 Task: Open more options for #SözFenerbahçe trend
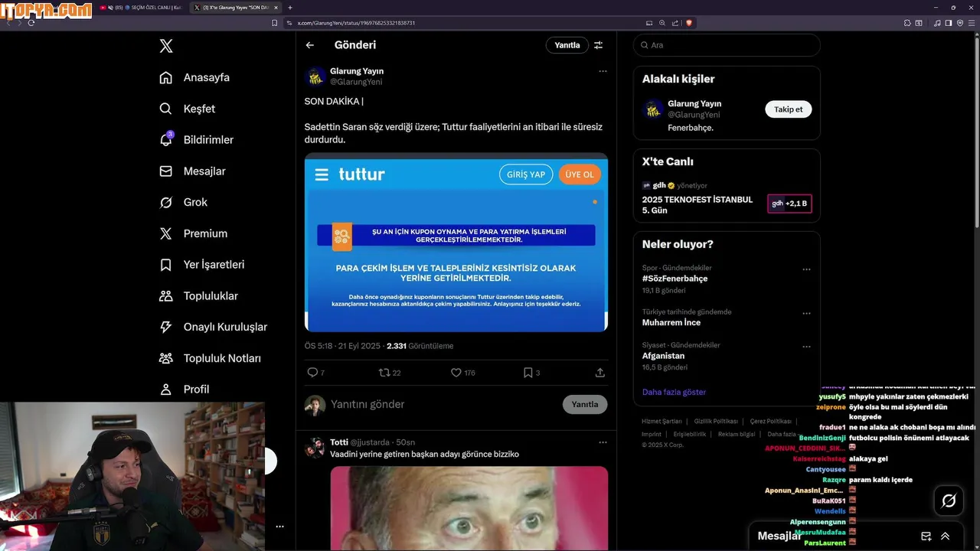(806, 269)
